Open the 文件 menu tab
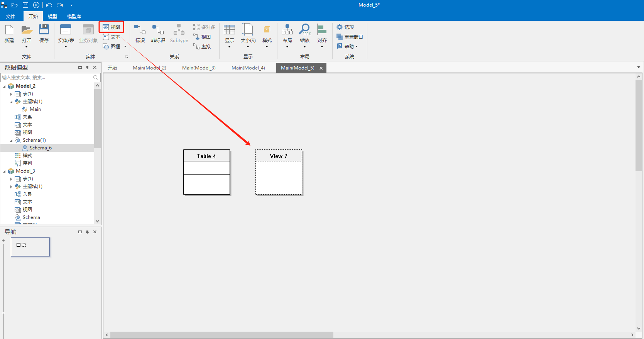 pyautogui.click(x=10, y=16)
